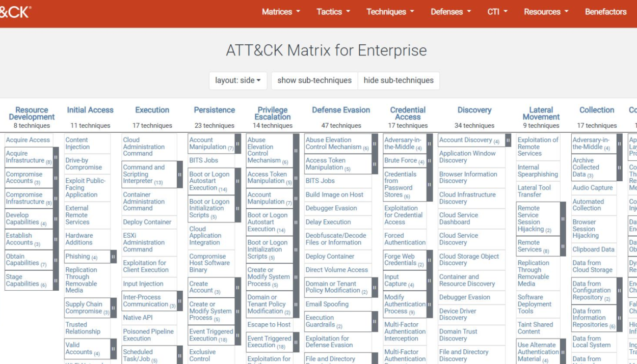
Task: Open Cloud Service Dashboard technique
Action: coord(459,218)
